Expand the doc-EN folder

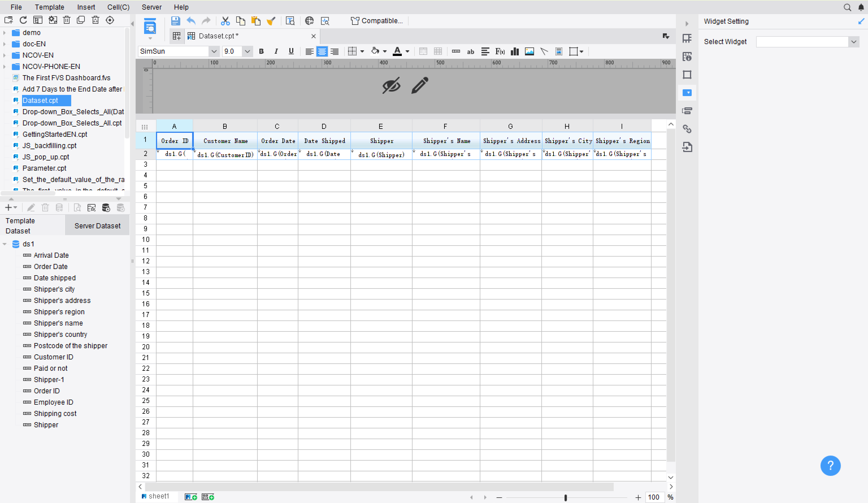pyautogui.click(x=5, y=44)
